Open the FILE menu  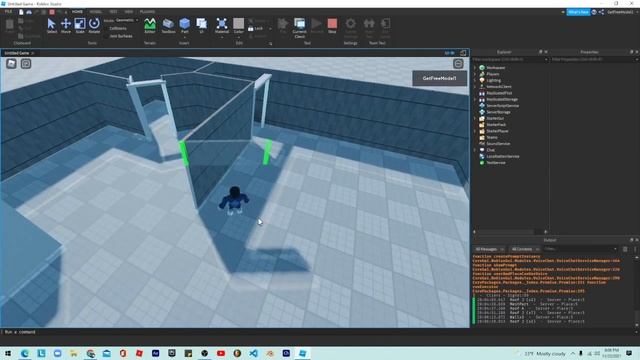(8, 12)
